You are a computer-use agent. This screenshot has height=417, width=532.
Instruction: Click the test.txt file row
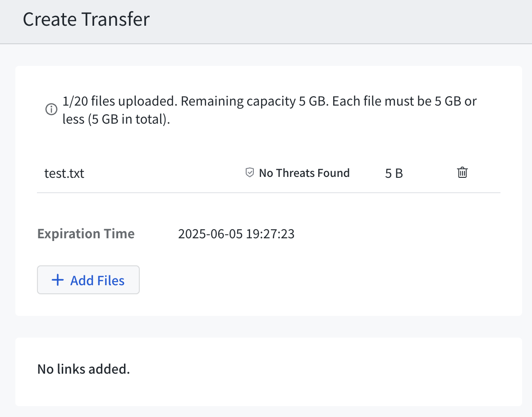pos(269,173)
